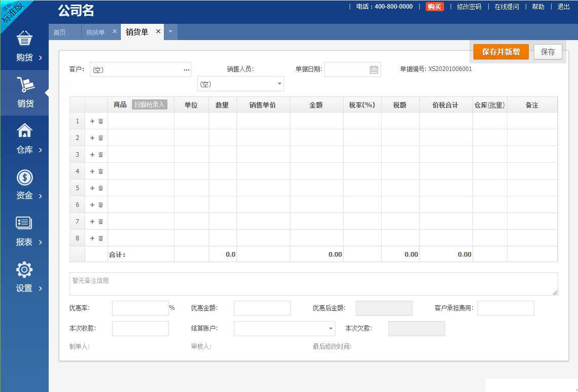
Task: Expand the 销售人员 dropdown
Action: [x=279, y=84]
